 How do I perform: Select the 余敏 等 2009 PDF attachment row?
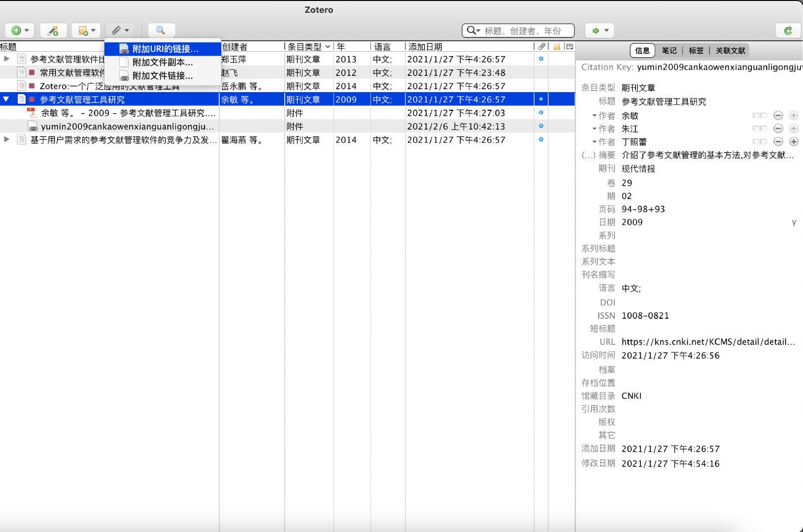tap(287, 113)
